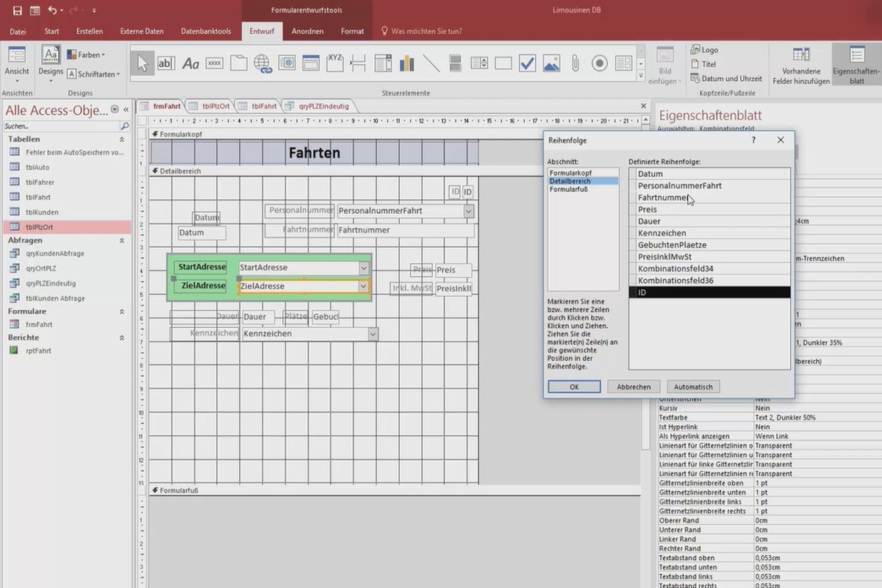Image resolution: width=882 pixels, height=588 pixels.
Task: Click the Automatisch button
Action: pos(693,387)
